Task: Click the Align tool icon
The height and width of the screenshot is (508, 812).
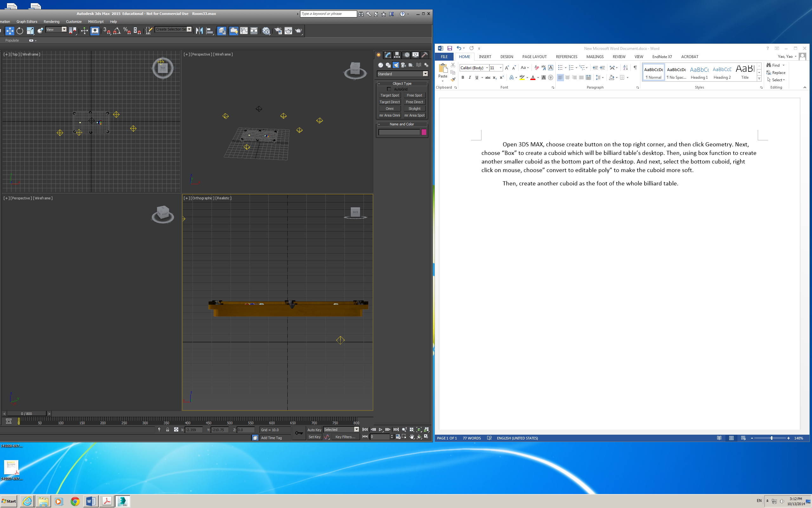Action: 210,31
